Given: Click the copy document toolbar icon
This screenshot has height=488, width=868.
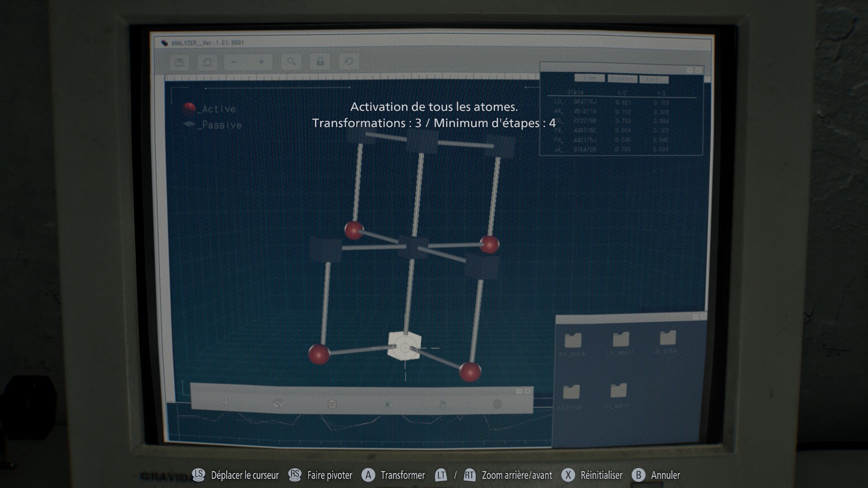Looking at the screenshot, I should click(x=207, y=62).
